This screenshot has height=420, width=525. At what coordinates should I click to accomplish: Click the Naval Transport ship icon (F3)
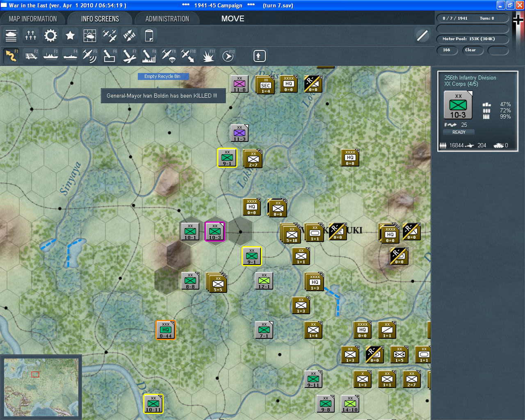click(x=50, y=56)
